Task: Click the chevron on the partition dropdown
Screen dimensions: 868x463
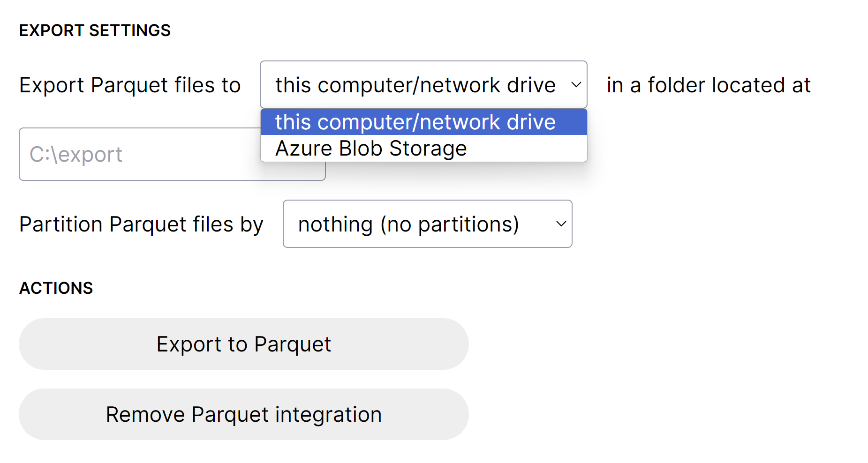Action: [x=561, y=224]
